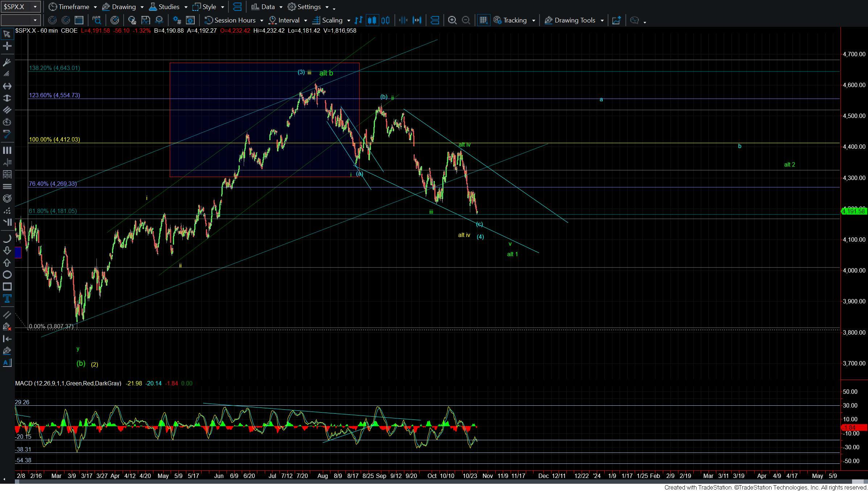Select the up arrow drawing tool
This screenshot has width=868, height=491.
7,262
